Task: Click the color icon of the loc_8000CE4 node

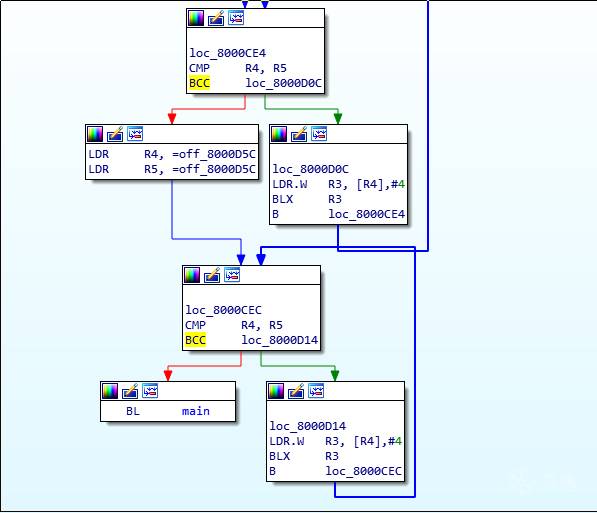Action: (196, 18)
